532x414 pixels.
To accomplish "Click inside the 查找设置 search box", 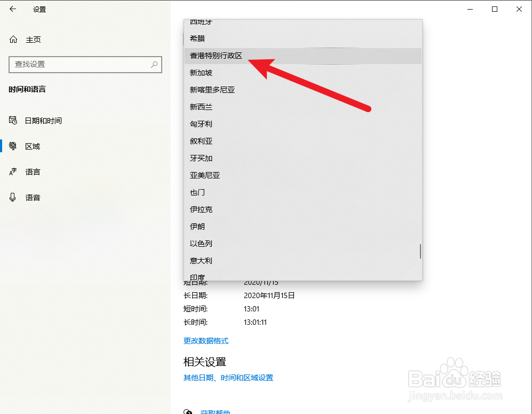I will coord(80,65).
